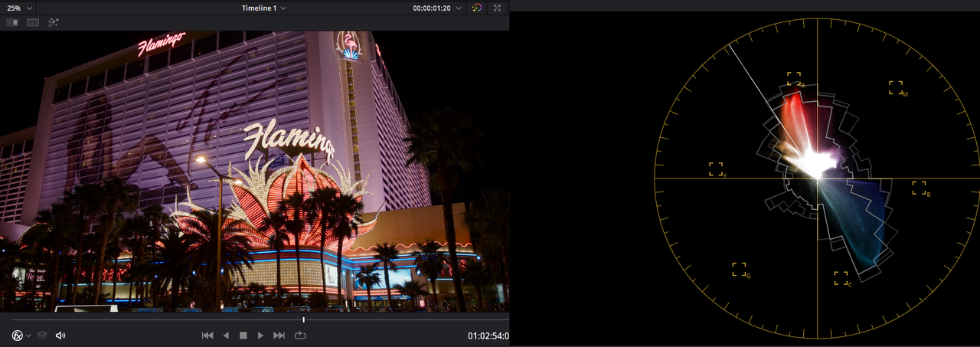The image size is (980, 347).
Task: Stop playback
Action: (243, 336)
